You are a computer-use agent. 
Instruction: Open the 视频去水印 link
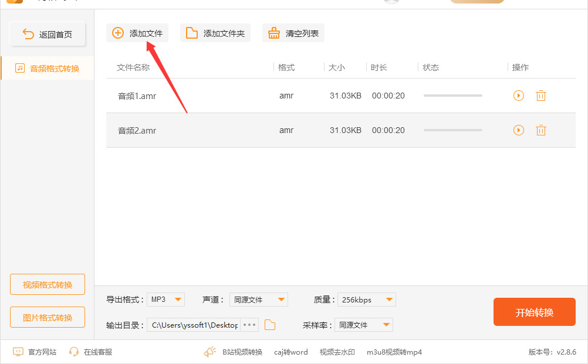pos(337,352)
